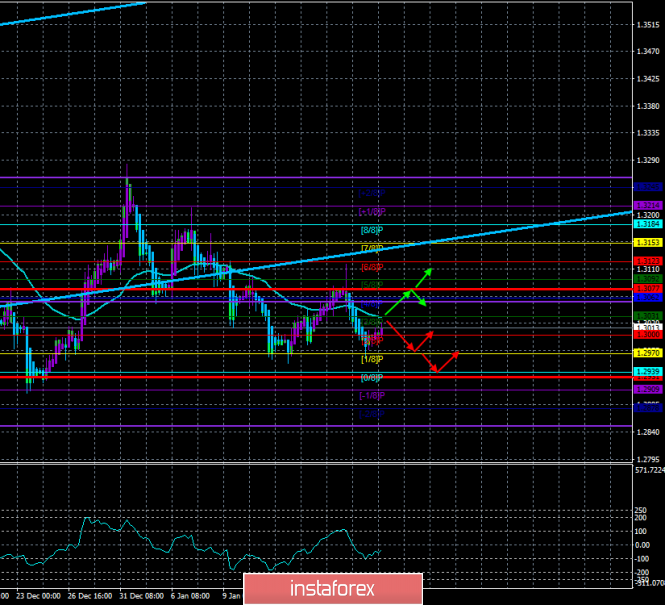Click the 26 Dec 16:00 date label
Viewport: 665px width, 605px height.
pos(90,596)
